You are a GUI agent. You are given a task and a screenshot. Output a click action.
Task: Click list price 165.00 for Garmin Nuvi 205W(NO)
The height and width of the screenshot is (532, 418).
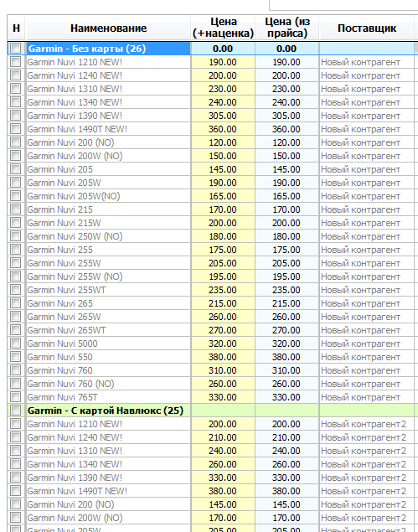[x=286, y=196]
